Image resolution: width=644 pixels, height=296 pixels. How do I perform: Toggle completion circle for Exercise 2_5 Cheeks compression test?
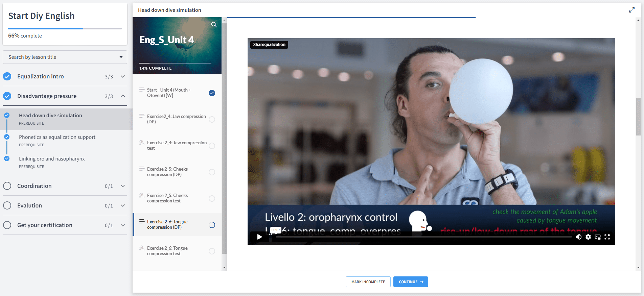(x=212, y=198)
